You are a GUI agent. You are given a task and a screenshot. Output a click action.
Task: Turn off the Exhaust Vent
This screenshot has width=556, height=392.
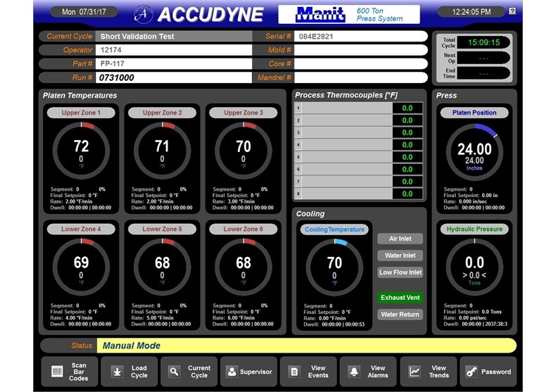coord(400,298)
